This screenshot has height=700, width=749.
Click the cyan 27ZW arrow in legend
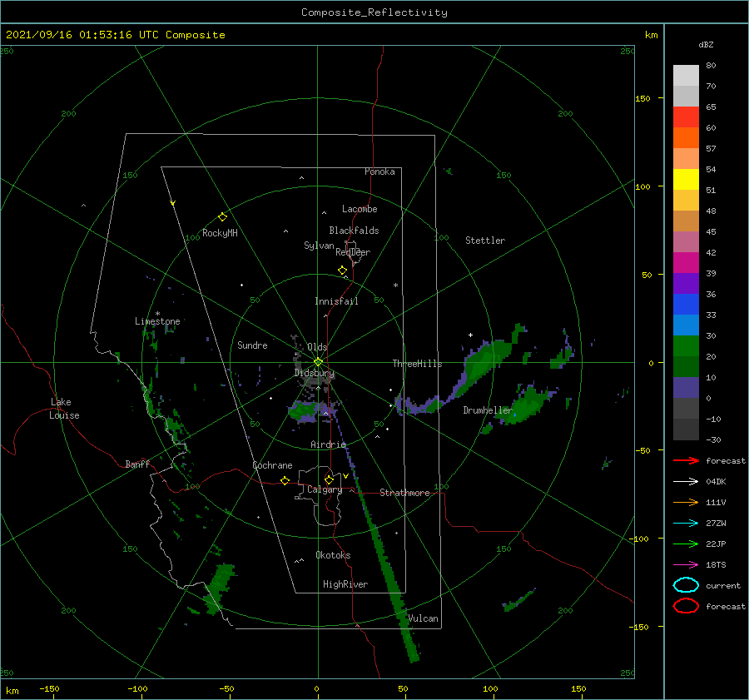(x=686, y=524)
